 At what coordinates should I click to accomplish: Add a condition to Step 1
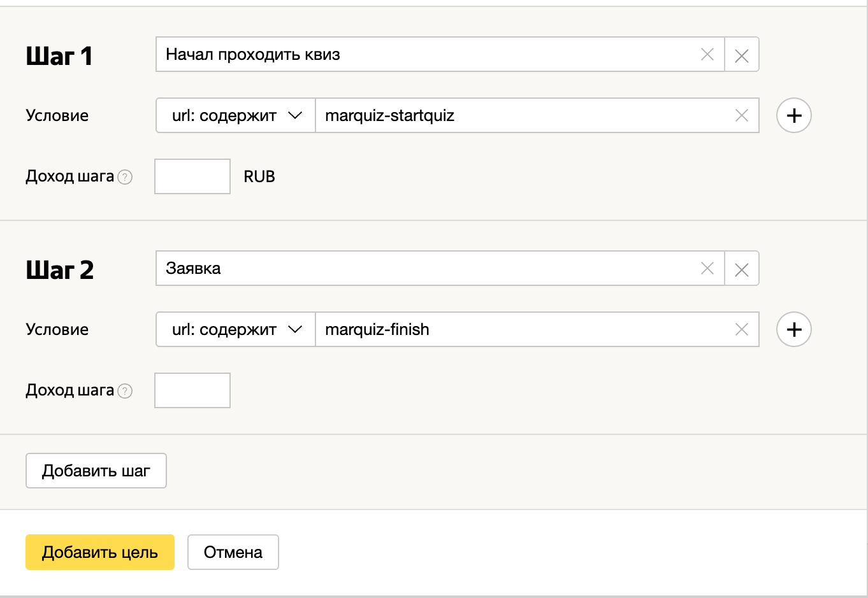click(793, 116)
